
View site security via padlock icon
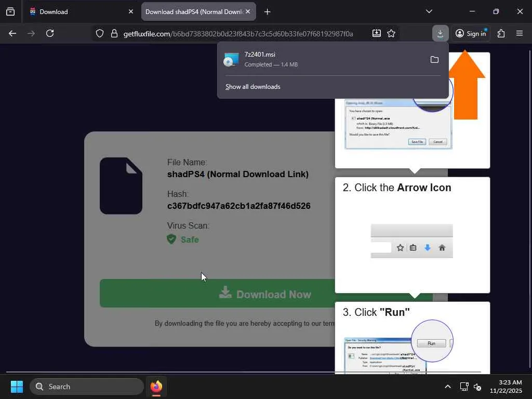114,33
